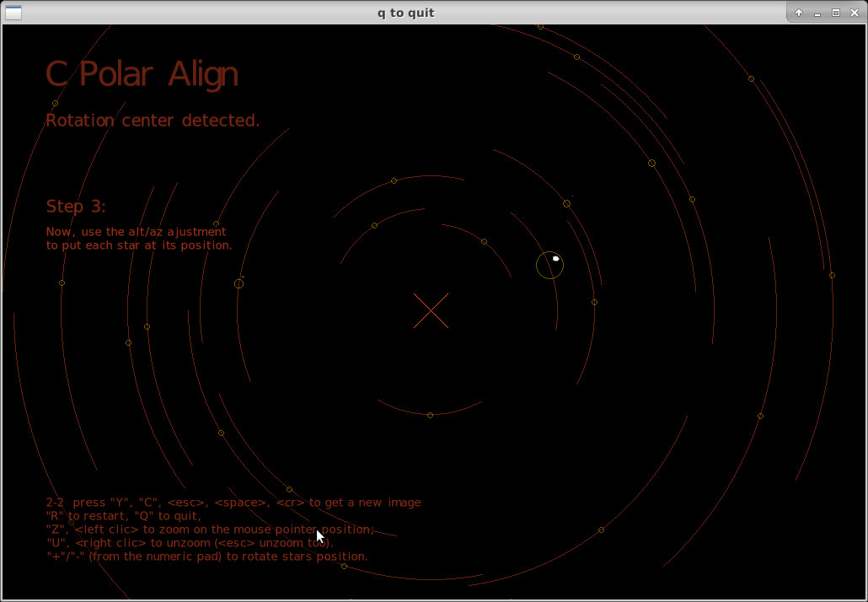The image size is (868, 602).
Task: Minimize the 'q to quit' window
Action: [x=817, y=13]
